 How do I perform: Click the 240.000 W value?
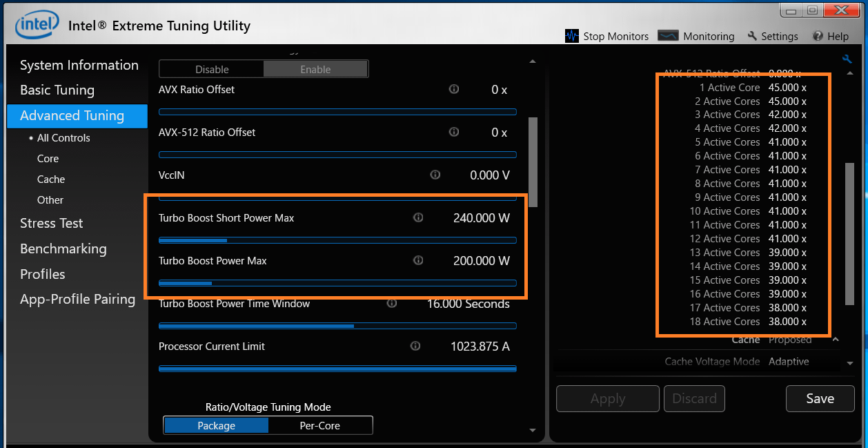[x=482, y=218]
